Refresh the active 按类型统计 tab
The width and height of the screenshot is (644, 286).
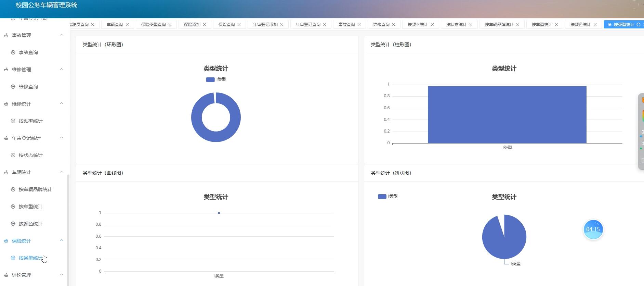638,25
